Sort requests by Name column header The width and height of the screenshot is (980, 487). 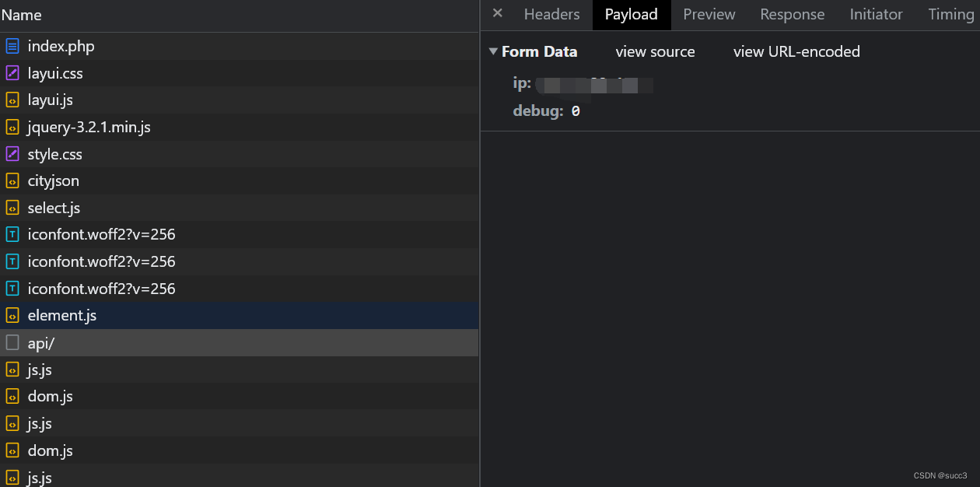(22, 15)
